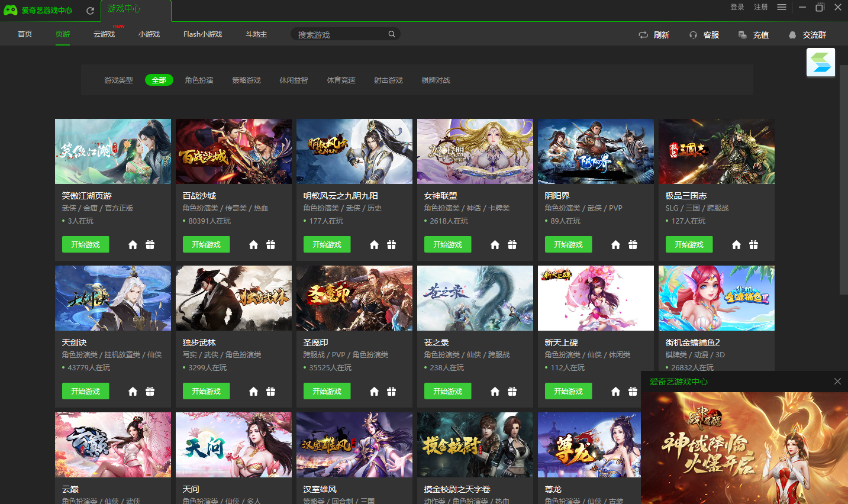
Task: Open gift pack icon for 苍之录
Action: (512, 391)
